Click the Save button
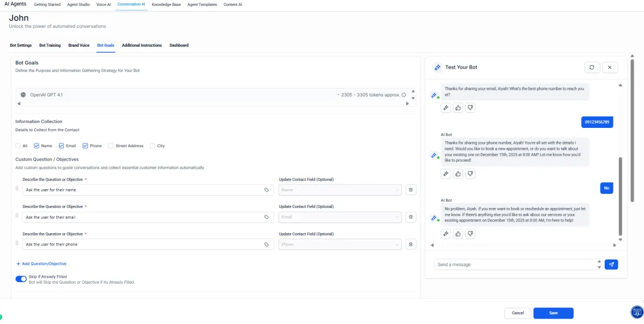 (553, 313)
